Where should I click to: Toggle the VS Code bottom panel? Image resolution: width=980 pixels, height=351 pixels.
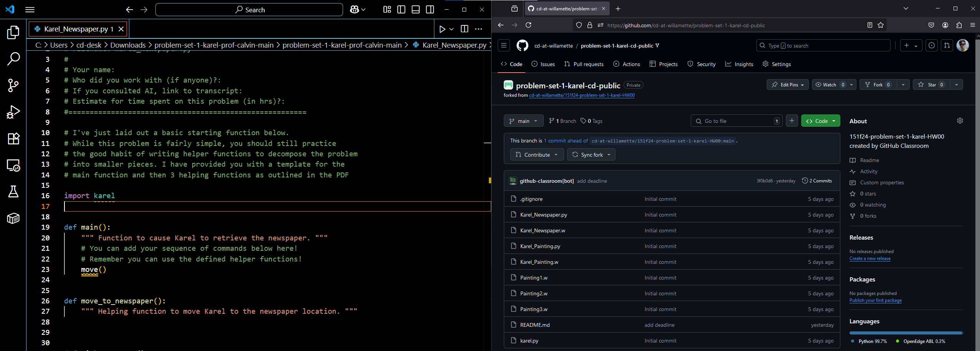pyautogui.click(x=416, y=10)
